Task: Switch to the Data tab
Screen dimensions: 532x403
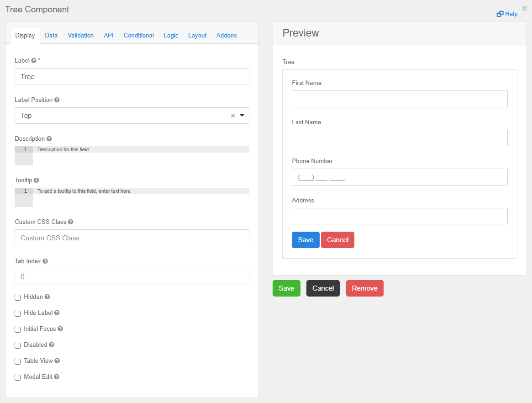Action: [x=51, y=35]
